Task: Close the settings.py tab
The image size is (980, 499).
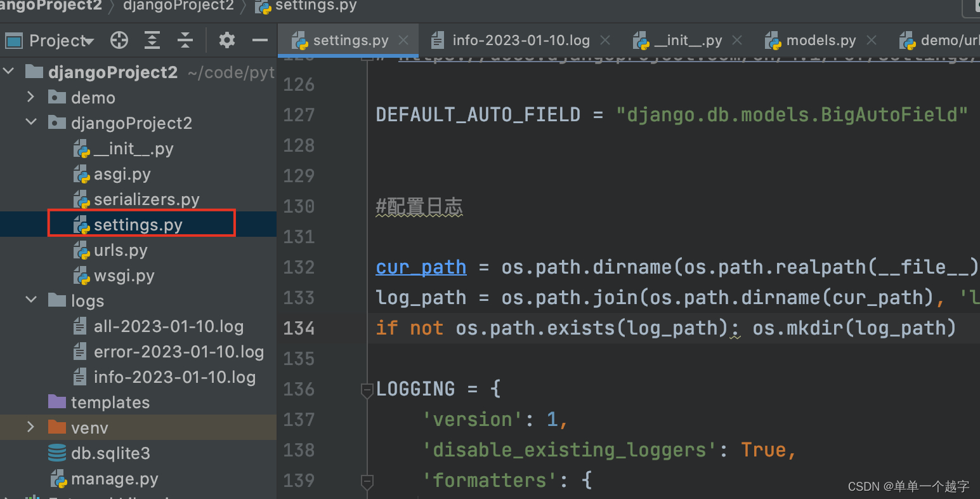Action: click(403, 40)
